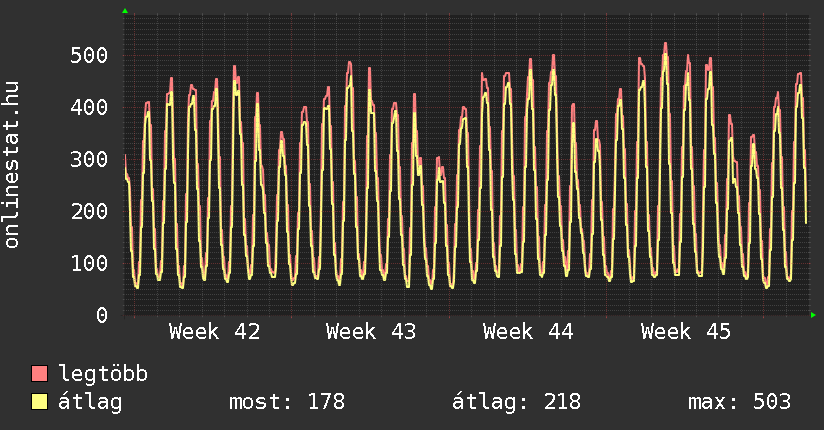This screenshot has height=430, width=824.
Task: Click the red legtöbb legend swatch
Action: (x=40, y=374)
